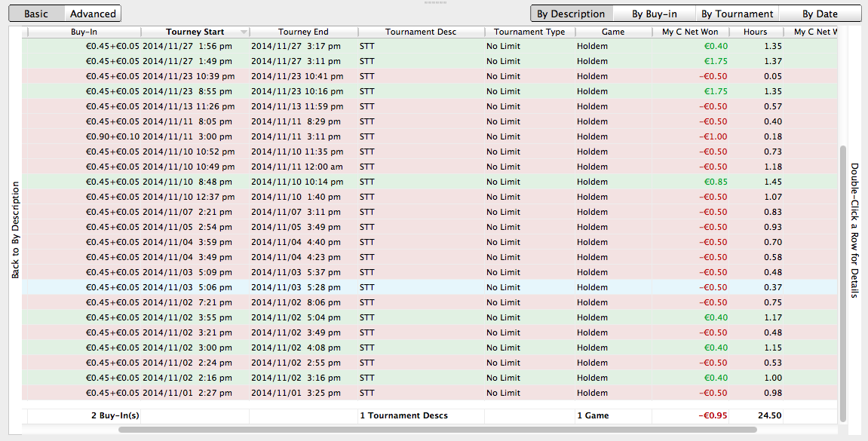
Task: Sort by the Buy-In column header
Action: pyautogui.click(x=84, y=32)
